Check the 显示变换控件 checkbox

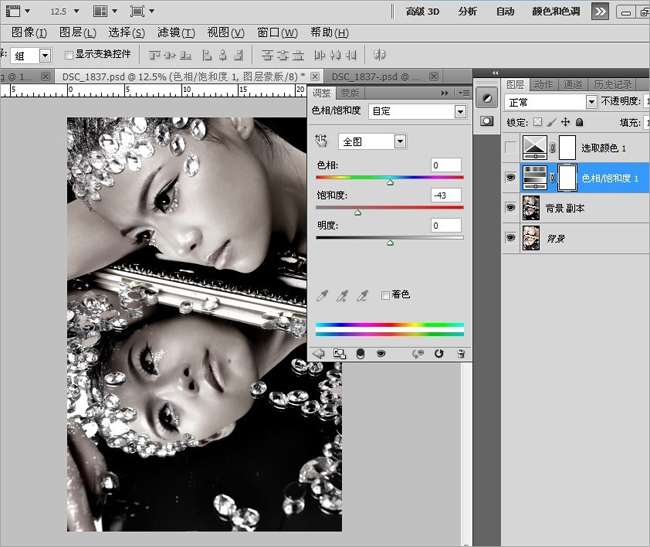[x=69, y=55]
